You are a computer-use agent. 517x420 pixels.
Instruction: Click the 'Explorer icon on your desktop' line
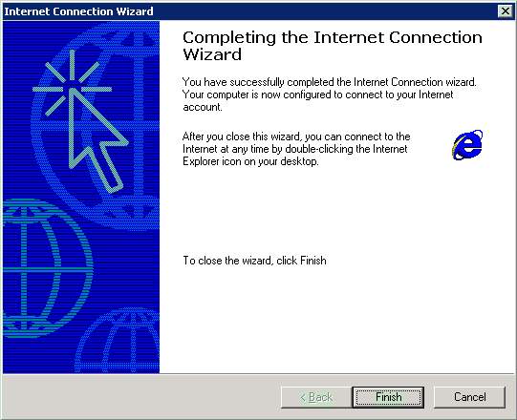250,161
